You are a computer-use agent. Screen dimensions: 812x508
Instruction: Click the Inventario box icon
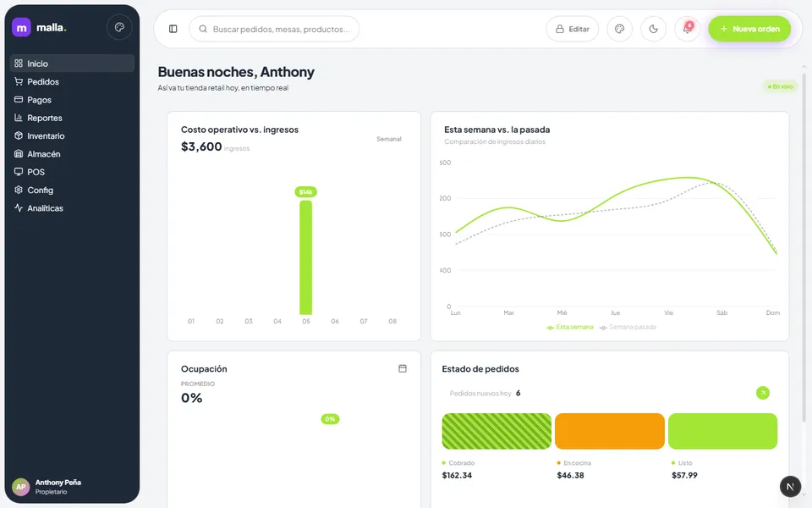[x=19, y=135]
